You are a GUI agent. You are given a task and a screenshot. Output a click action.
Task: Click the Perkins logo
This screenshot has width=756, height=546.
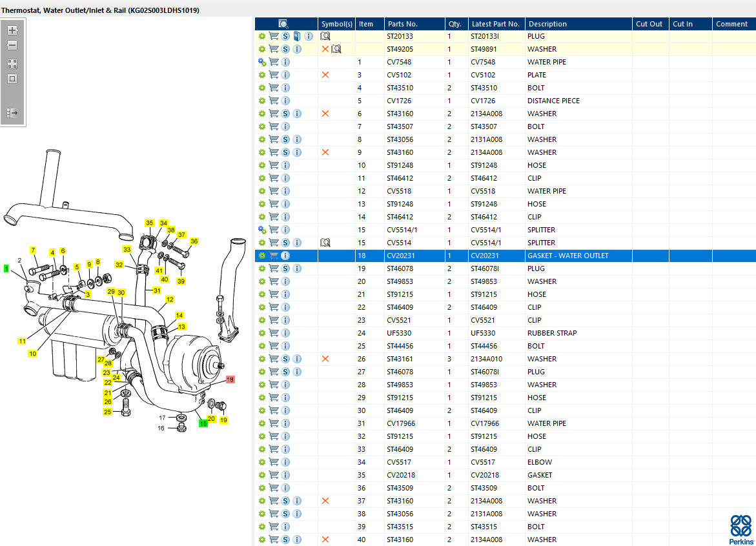click(741, 529)
